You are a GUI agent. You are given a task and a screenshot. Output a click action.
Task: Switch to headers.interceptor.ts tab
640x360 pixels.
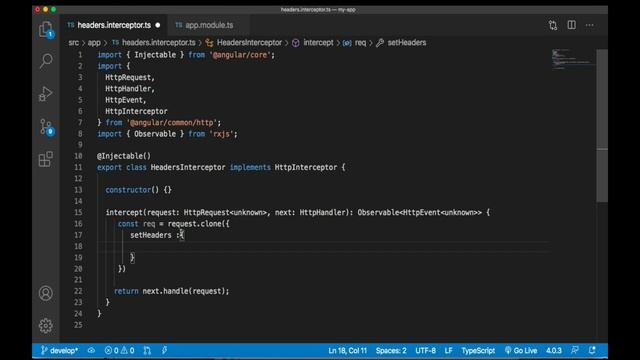coord(114,25)
